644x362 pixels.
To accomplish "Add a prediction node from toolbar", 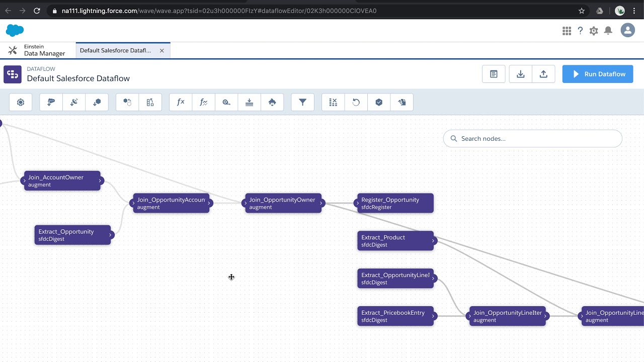I will point(272,102).
